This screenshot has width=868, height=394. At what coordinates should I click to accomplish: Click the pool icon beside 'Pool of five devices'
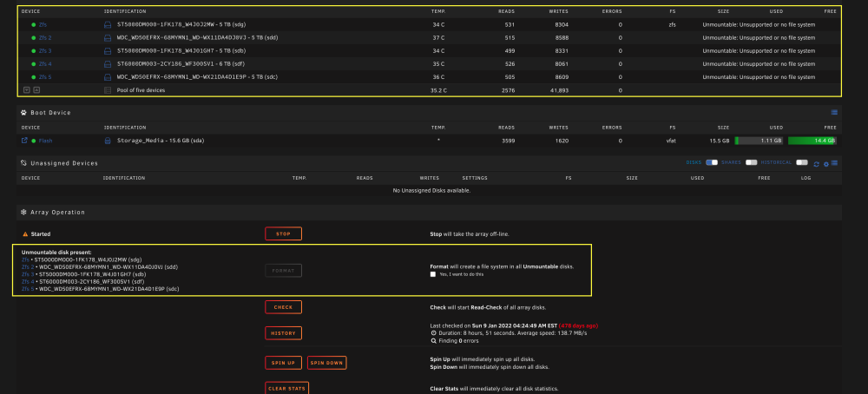108,90
